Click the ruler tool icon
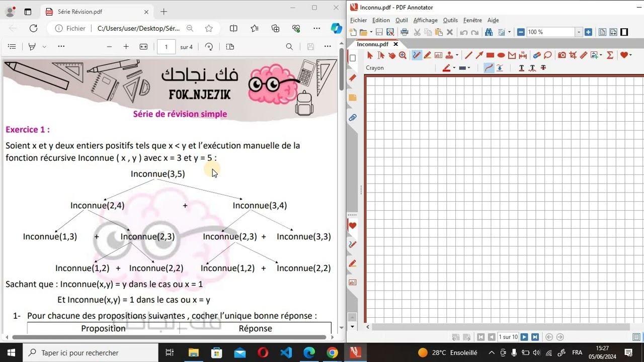Screen dimensions: 644x362 584,55
